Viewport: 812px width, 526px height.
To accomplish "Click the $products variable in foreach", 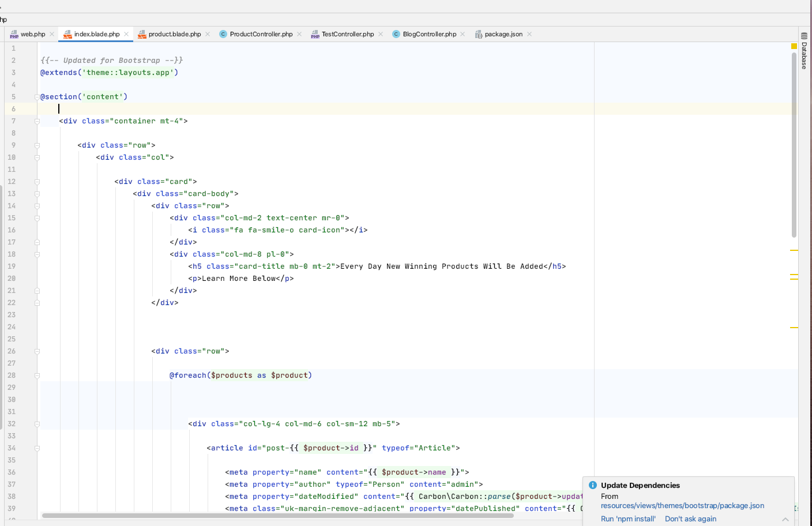I will point(232,375).
